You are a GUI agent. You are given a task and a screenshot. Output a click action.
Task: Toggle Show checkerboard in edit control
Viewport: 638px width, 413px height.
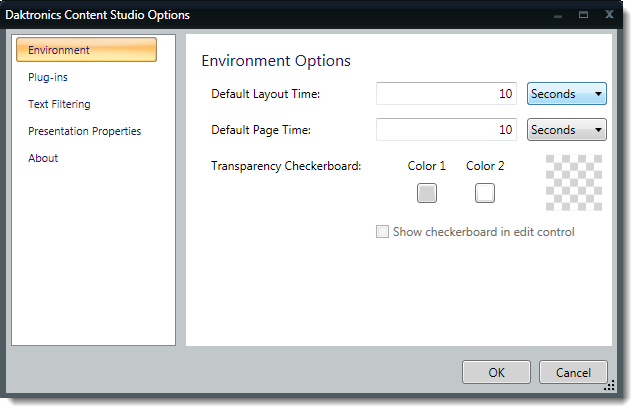382,232
